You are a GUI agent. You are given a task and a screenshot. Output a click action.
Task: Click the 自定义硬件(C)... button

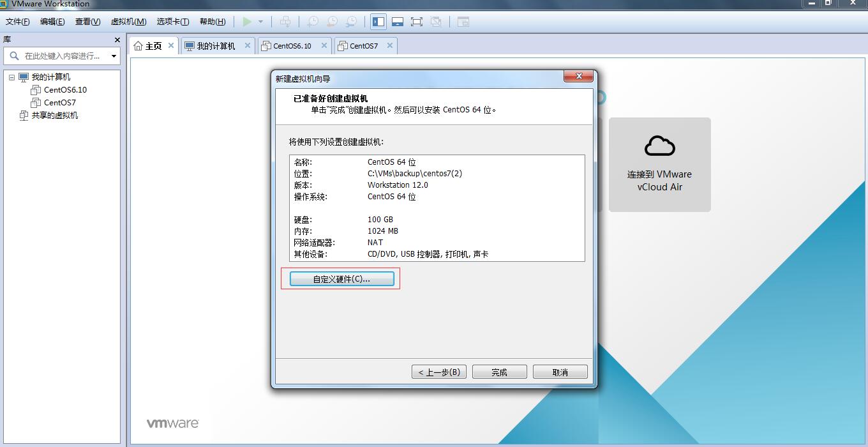pyautogui.click(x=341, y=279)
